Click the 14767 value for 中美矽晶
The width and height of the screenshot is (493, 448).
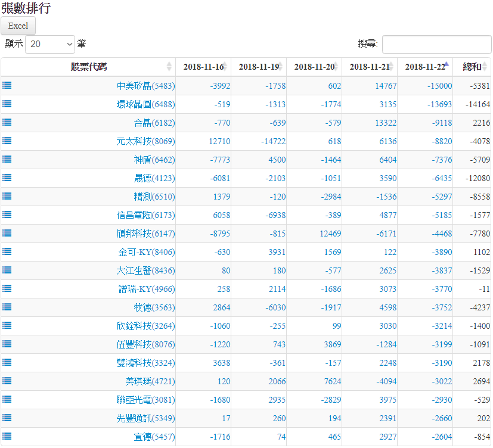[x=386, y=86]
